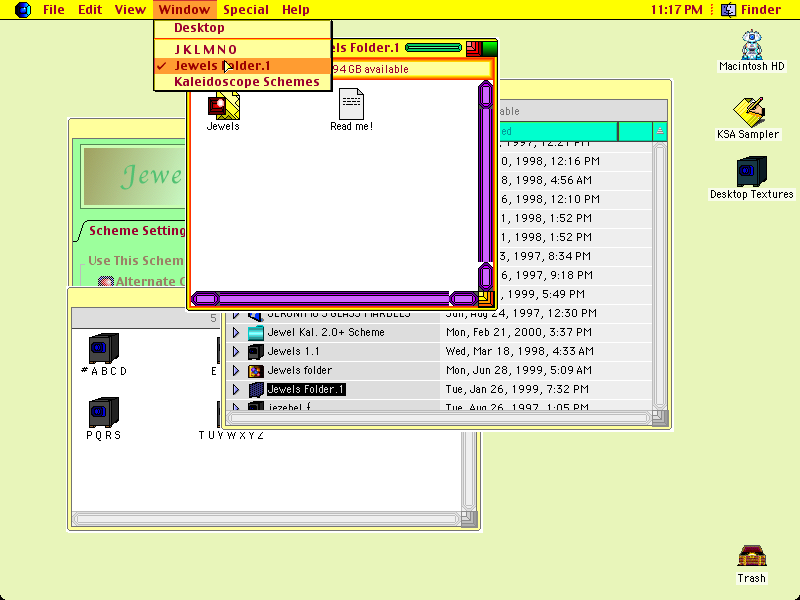Click the date Tue, Jan 26, 1999, 7:32 PM
800x600 pixels.
point(517,390)
